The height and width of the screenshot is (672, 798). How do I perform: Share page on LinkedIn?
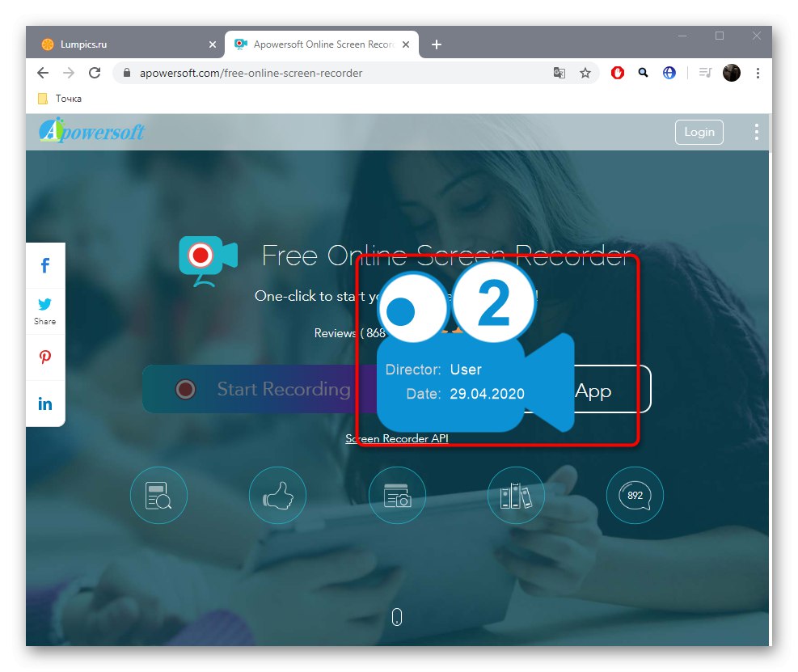click(x=45, y=404)
